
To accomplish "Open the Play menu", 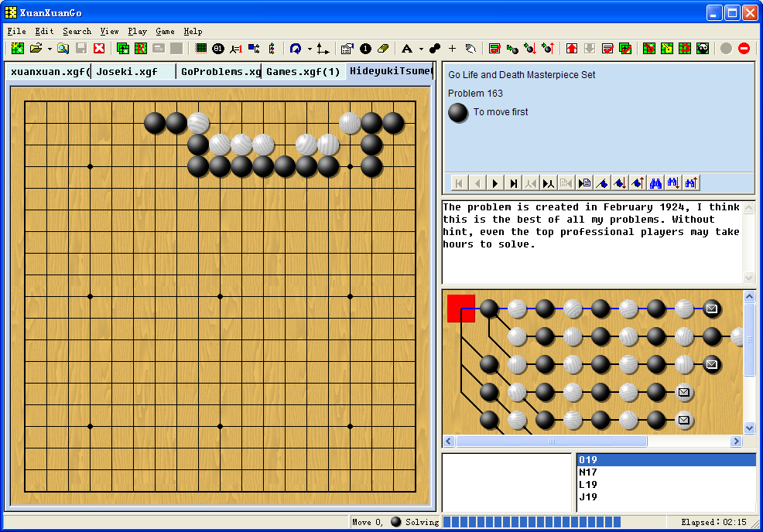I will pos(137,31).
